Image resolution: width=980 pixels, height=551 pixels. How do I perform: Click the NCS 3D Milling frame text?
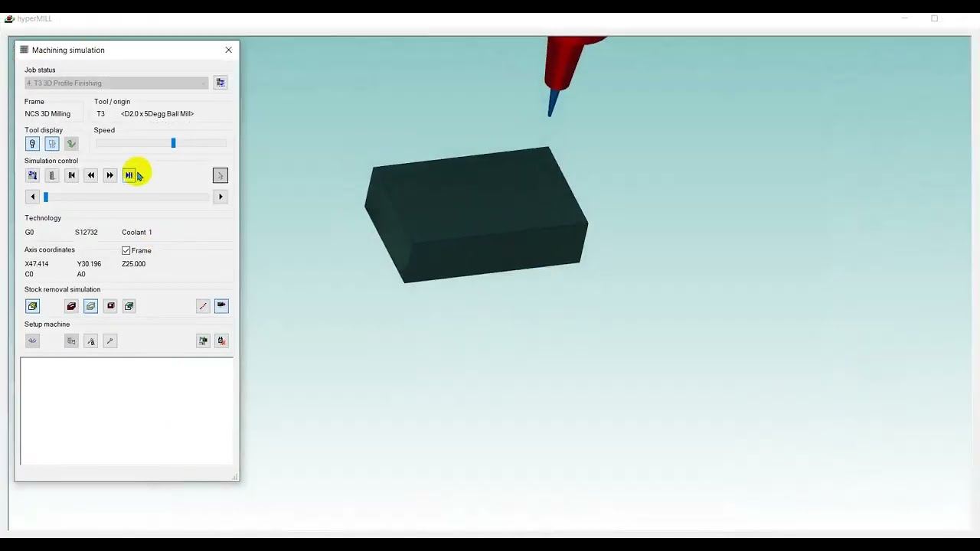coord(47,114)
